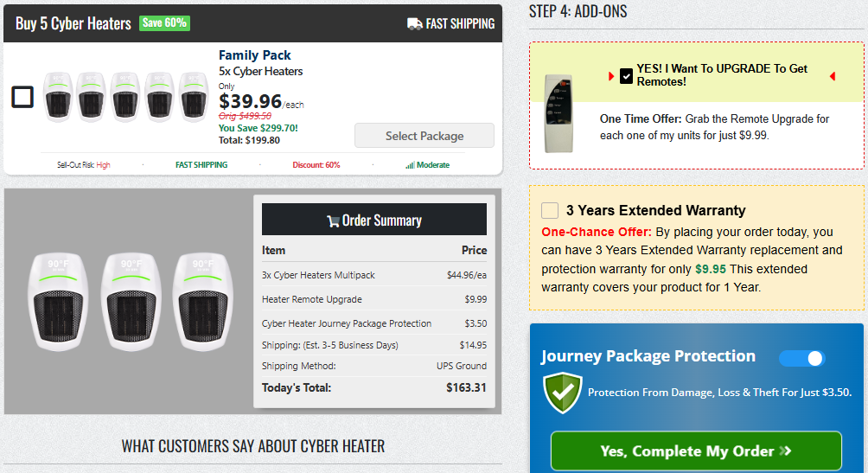Click the Select Package button
The height and width of the screenshot is (473, 868).
pyautogui.click(x=424, y=136)
